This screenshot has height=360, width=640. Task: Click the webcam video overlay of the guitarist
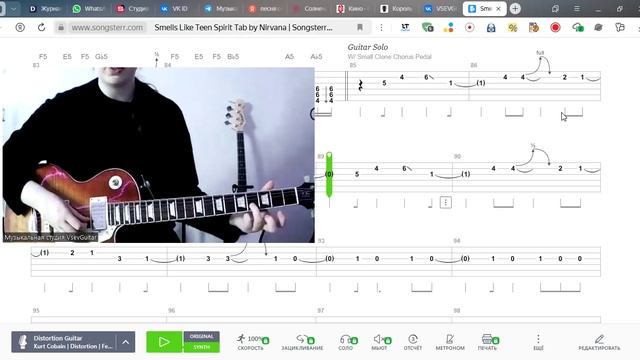[x=158, y=155]
